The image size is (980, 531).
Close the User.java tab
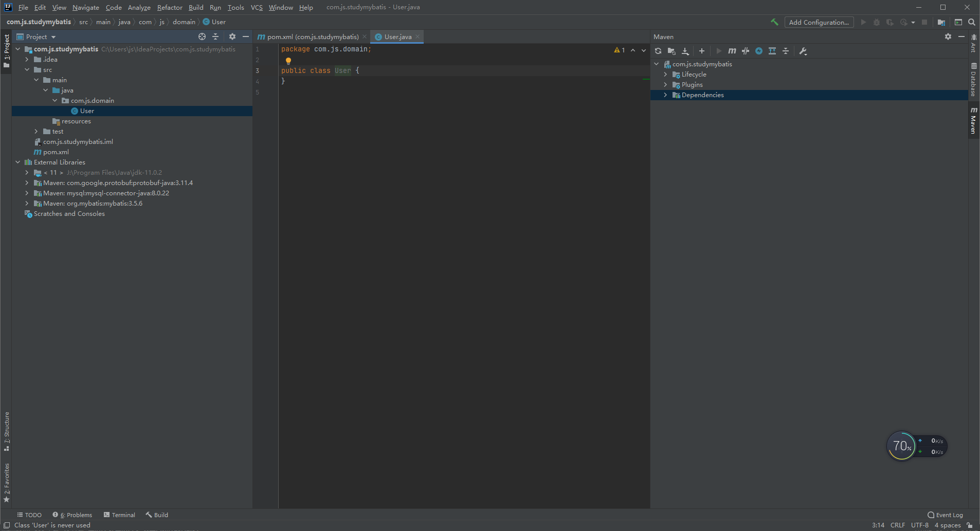tap(418, 36)
